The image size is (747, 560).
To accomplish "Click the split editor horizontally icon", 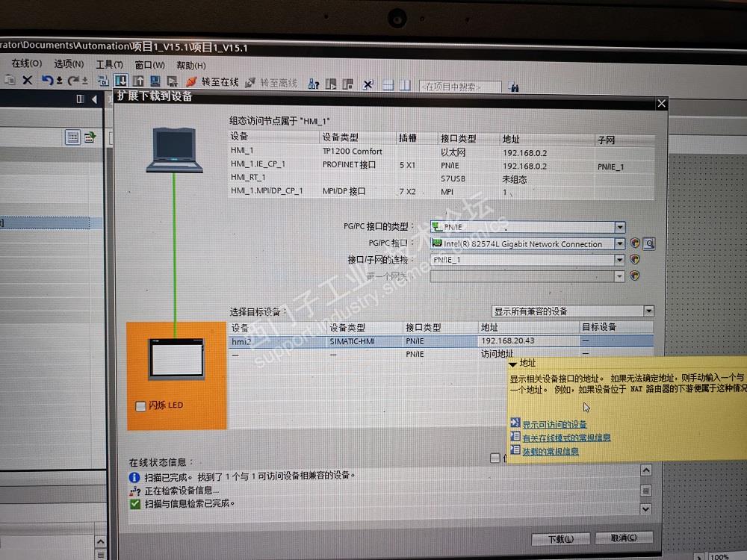I will 388,85.
